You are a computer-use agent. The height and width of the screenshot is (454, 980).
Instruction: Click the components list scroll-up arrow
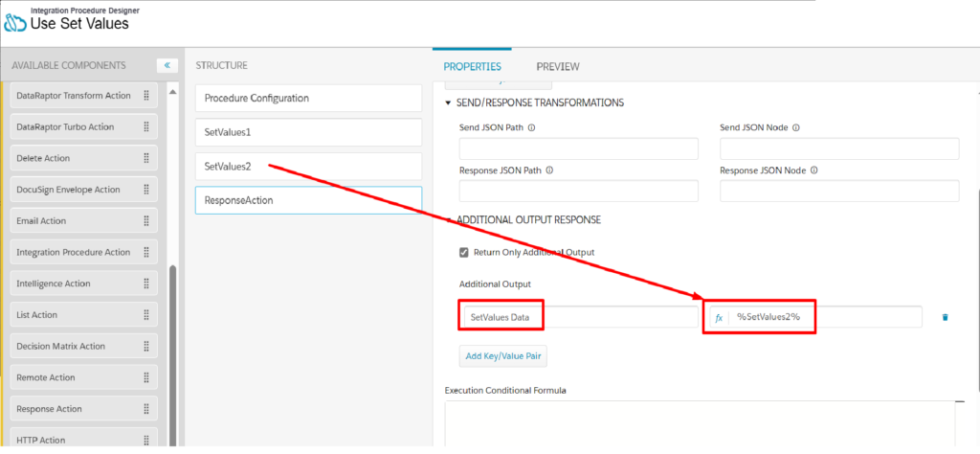point(173,93)
